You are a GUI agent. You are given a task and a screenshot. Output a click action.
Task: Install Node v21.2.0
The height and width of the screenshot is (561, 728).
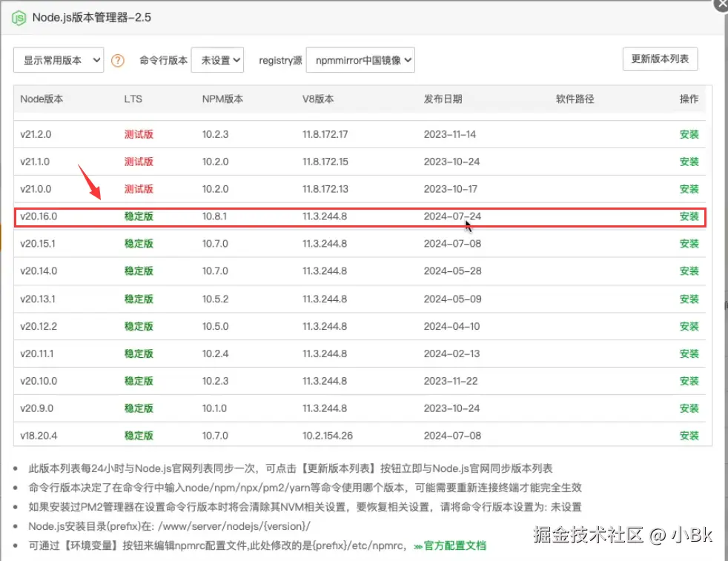(689, 134)
